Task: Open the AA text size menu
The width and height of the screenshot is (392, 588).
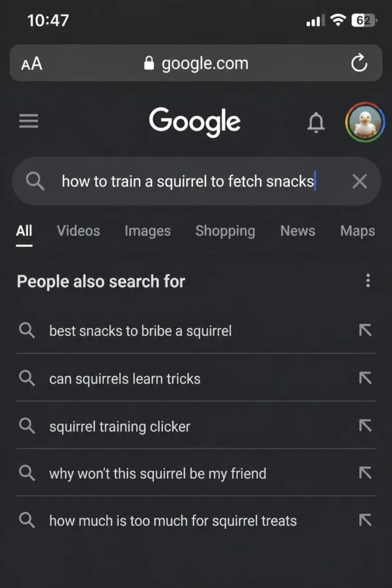Action: (32, 63)
